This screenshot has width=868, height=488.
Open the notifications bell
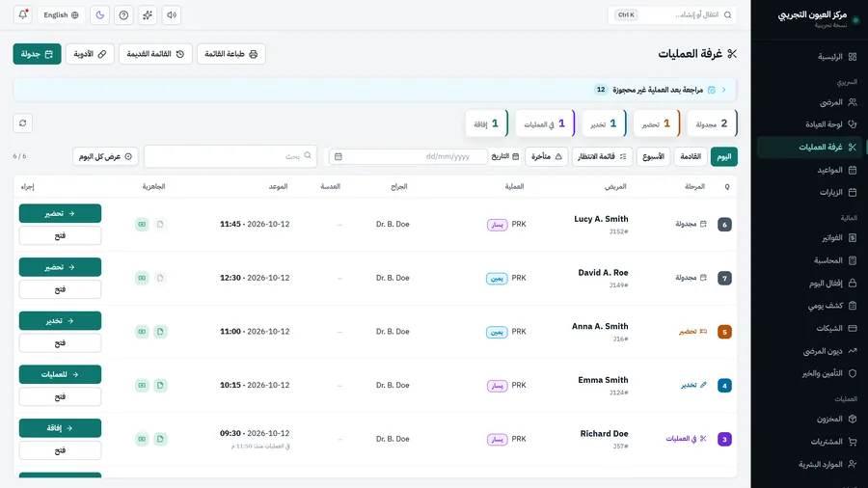coord(23,14)
